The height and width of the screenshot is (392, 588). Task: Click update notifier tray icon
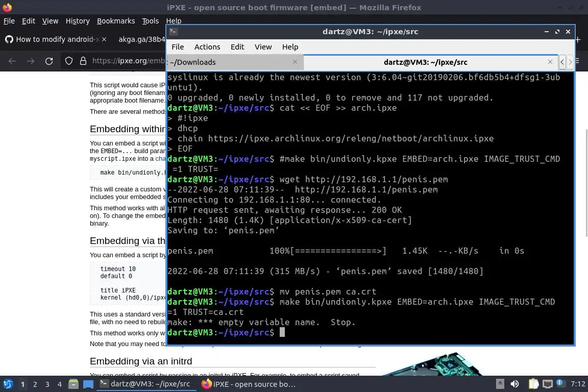(x=560, y=383)
